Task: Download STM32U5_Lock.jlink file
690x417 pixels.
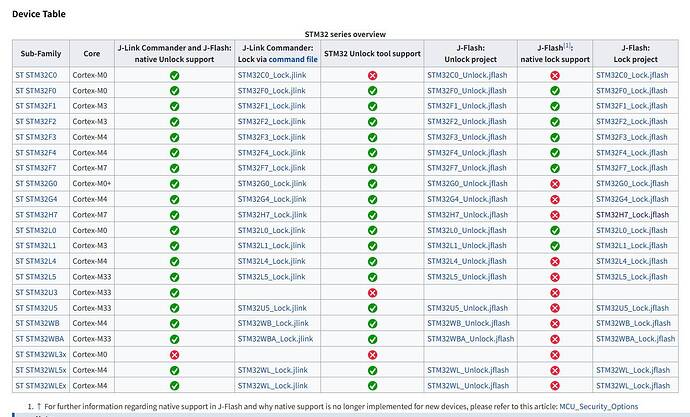Action: (x=272, y=308)
